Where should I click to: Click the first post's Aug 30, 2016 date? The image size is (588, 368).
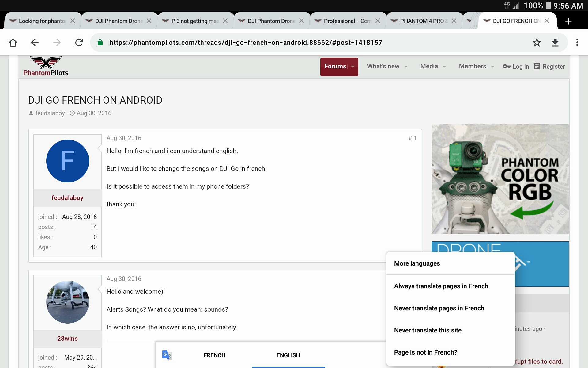coord(124,138)
